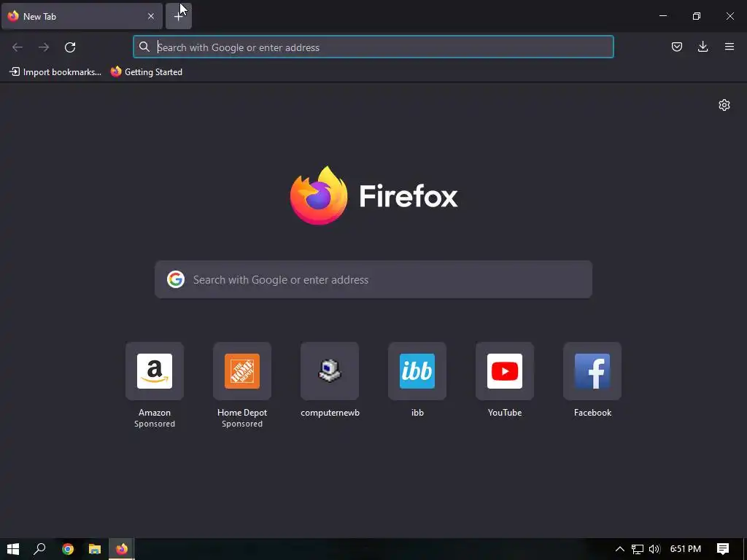This screenshot has width=747, height=560.
Task: Show hidden system tray icons
Action: pos(620,549)
